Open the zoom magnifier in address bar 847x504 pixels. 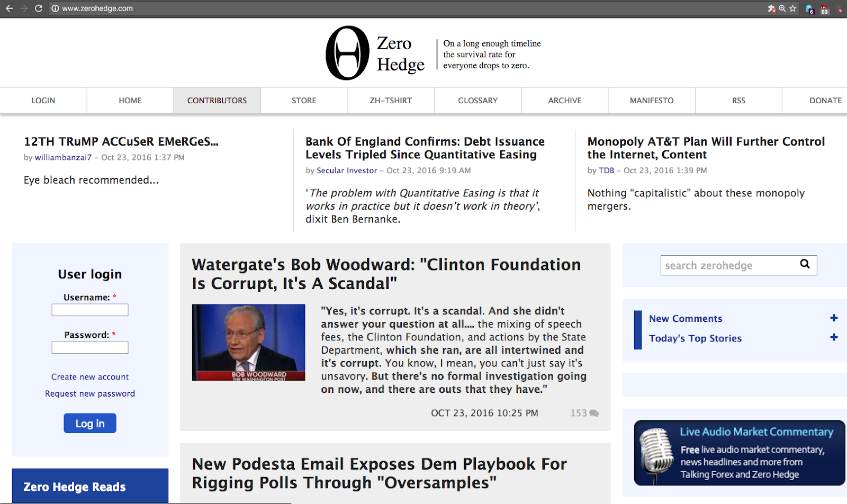click(782, 8)
